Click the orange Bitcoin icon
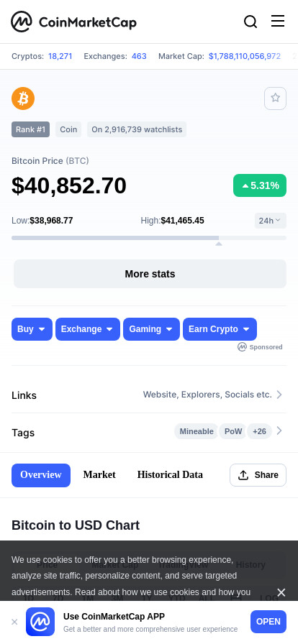Image resolution: width=298 pixels, height=644 pixels. click(23, 98)
